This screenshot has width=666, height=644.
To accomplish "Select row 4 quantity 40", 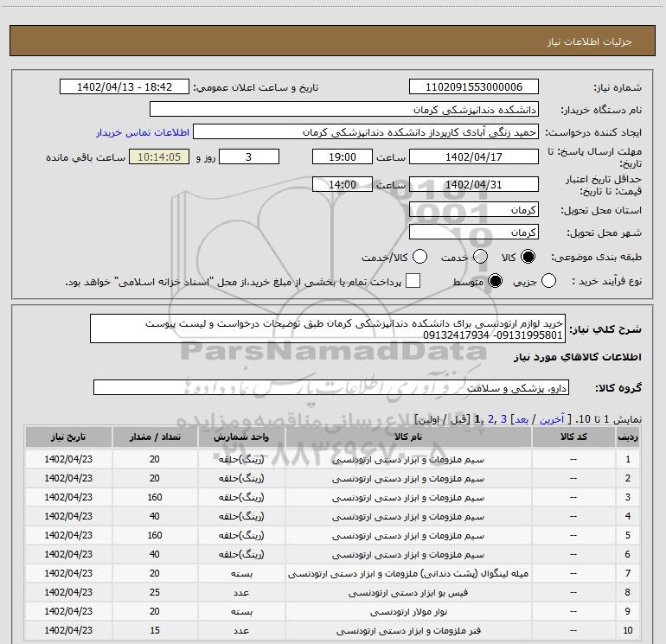I will pos(155,516).
